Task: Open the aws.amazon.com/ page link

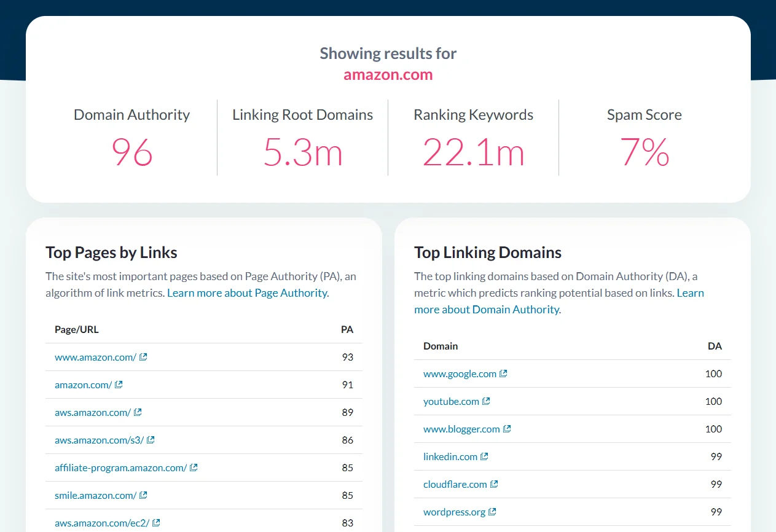Action: pyautogui.click(x=93, y=412)
